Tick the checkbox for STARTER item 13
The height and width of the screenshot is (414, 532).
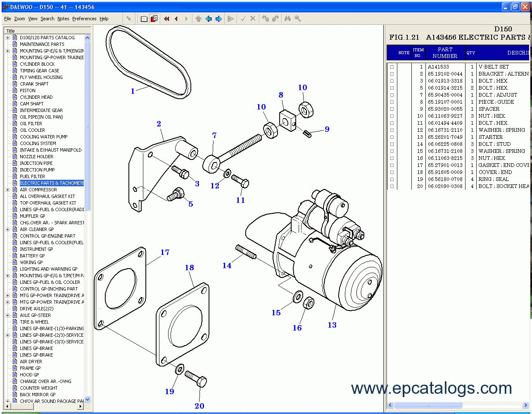pyautogui.click(x=392, y=137)
